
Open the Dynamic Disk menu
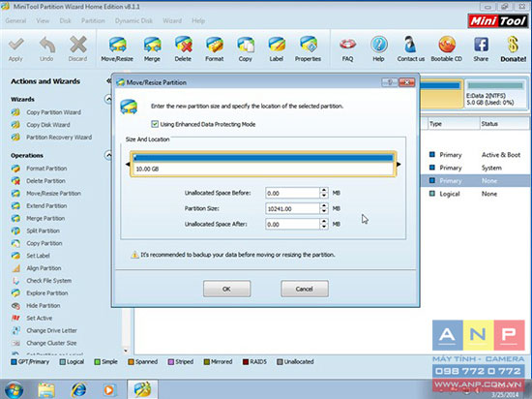(x=133, y=20)
